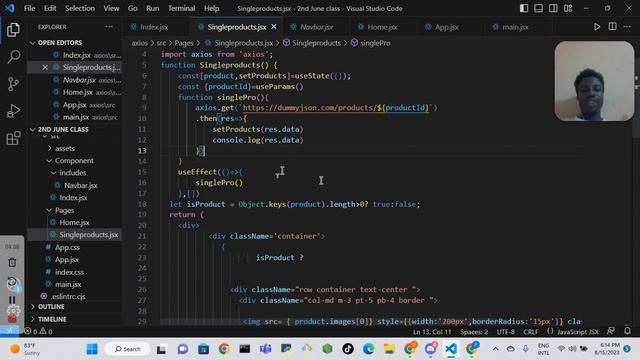The width and height of the screenshot is (640, 360).
Task: Open Home.jsx under Pages folder
Action: pos(74,222)
